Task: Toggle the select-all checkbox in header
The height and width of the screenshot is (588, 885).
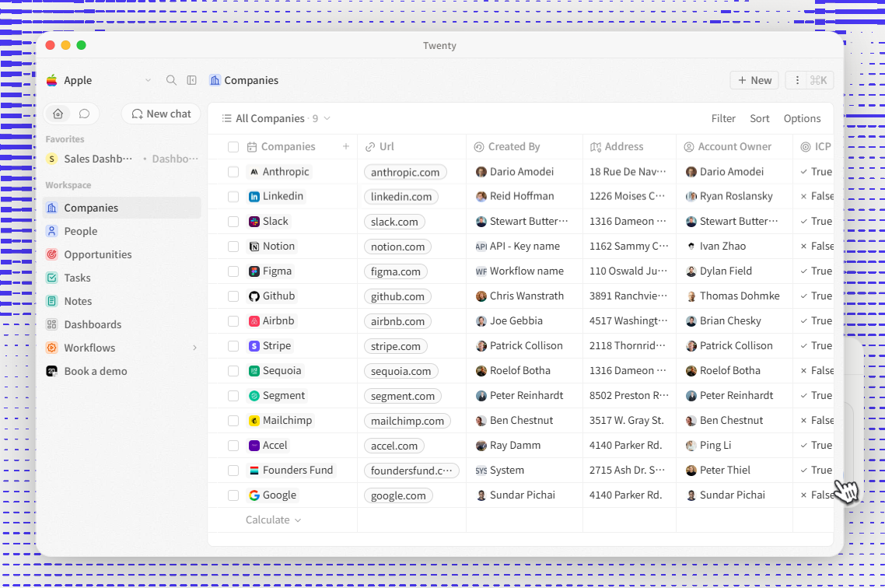Action: (233, 147)
